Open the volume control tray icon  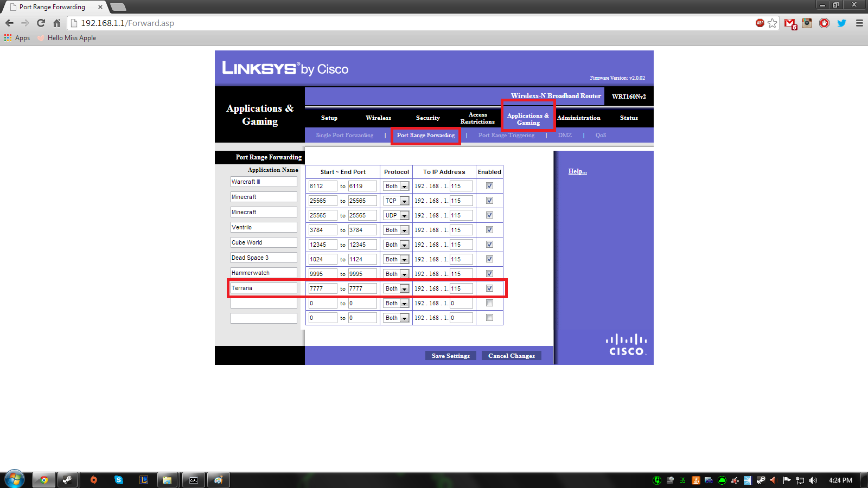point(813,480)
